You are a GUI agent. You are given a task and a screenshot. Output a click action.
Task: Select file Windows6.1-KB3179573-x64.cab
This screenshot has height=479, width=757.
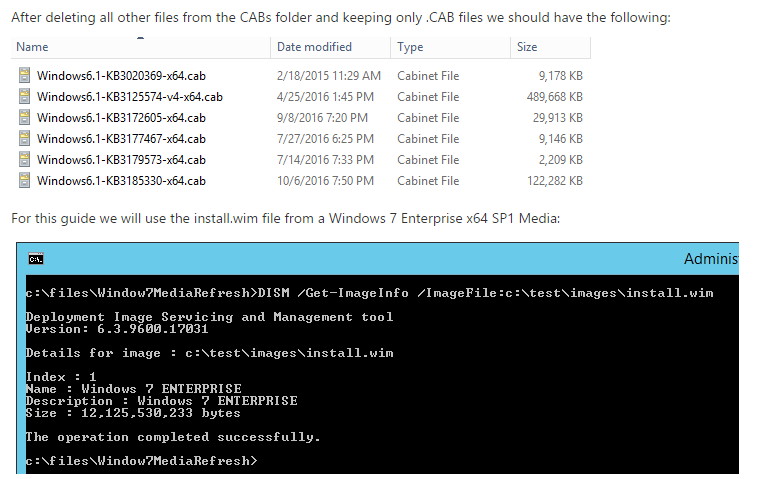click(121, 160)
